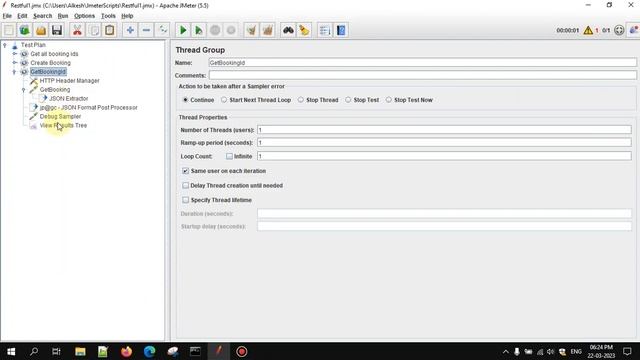The height and width of the screenshot is (360, 640).
Task: Toggle the selected element enabled state
Action: (x=162, y=30)
